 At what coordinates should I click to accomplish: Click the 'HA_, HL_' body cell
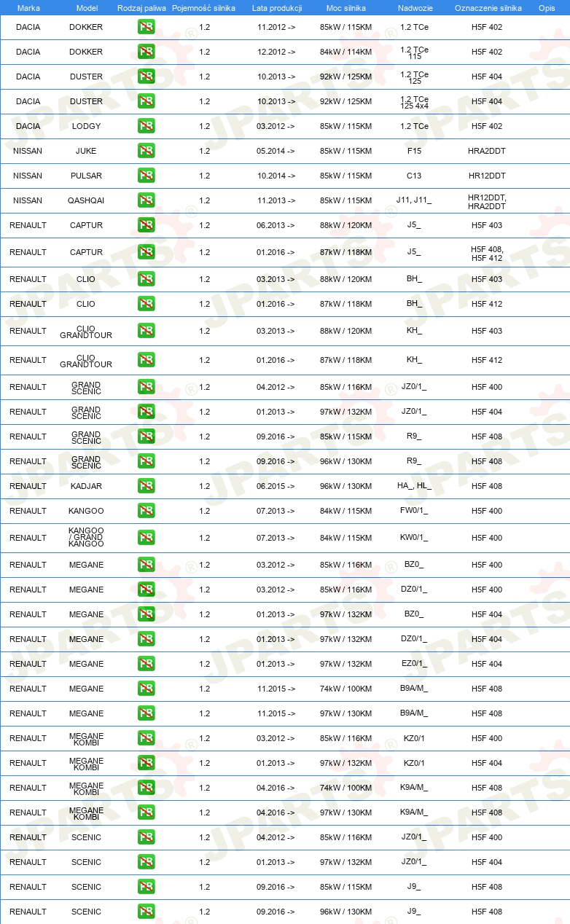tap(414, 486)
